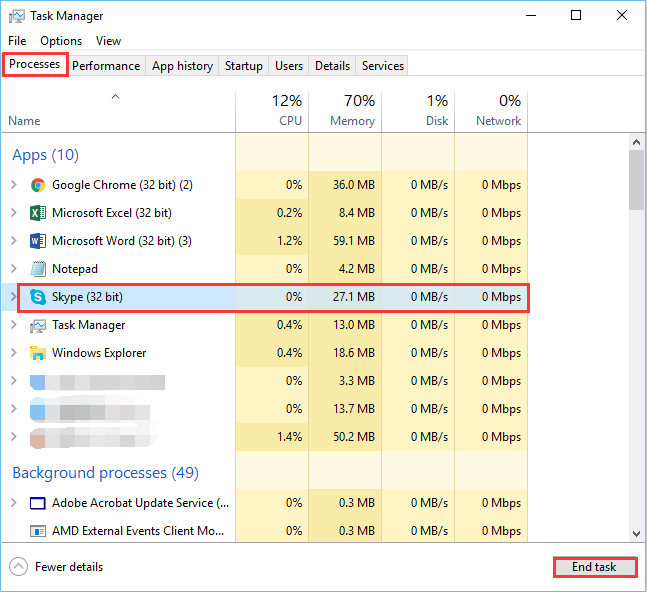This screenshot has height=592, width=647.
Task: Sort by the Disk column header
Action: [418, 111]
